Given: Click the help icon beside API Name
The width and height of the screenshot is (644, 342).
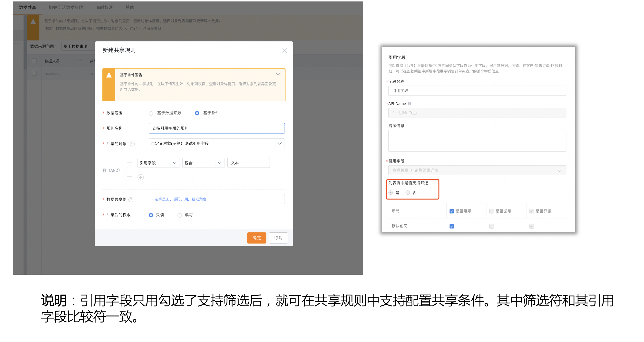Looking at the screenshot, I should 410,104.
